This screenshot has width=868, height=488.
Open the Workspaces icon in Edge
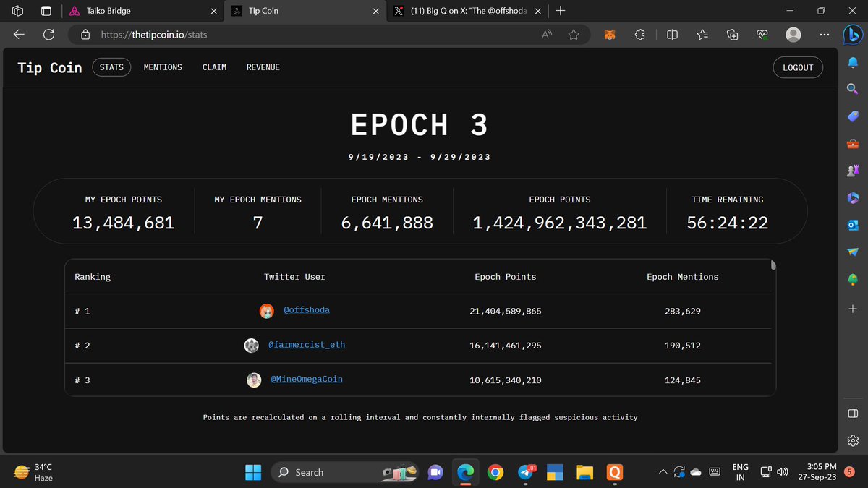[x=18, y=11]
